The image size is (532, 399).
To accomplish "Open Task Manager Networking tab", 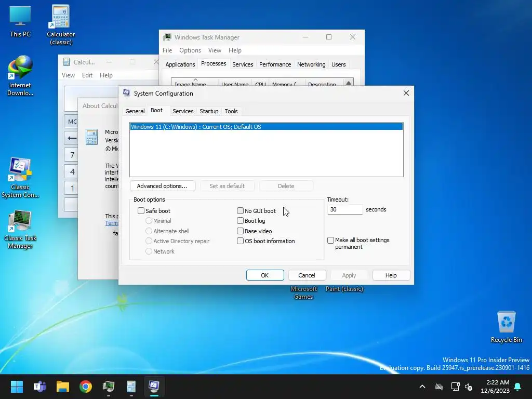I will point(311,64).
